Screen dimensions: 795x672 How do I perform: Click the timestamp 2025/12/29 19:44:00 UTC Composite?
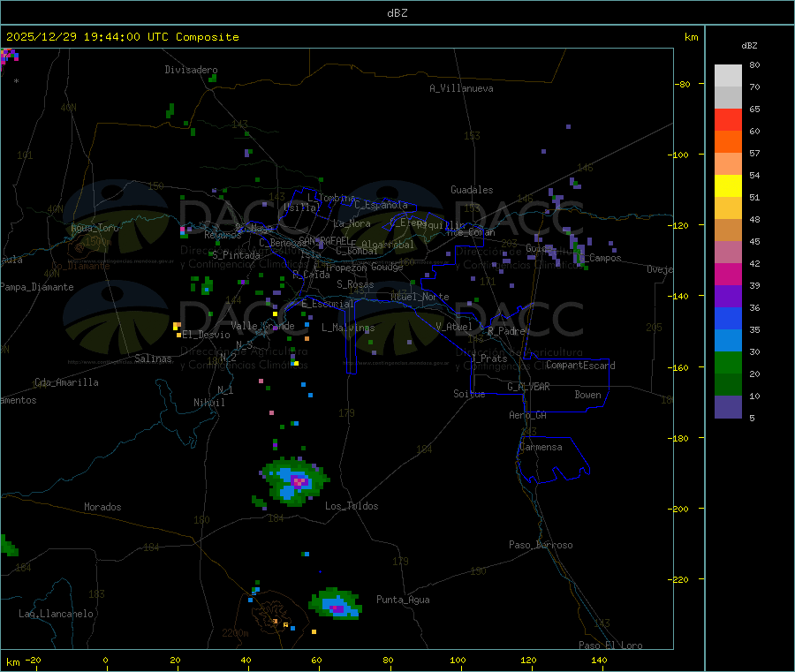122,37
